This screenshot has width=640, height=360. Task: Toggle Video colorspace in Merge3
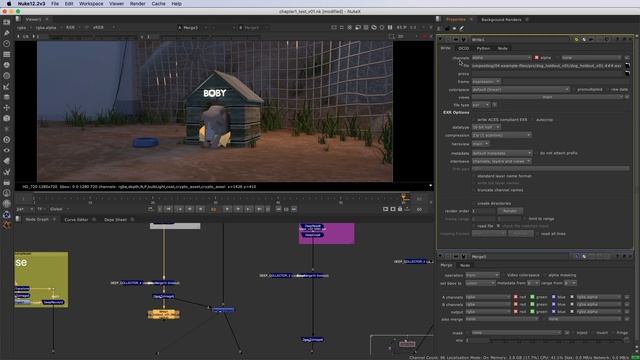(x=503, y=275)
